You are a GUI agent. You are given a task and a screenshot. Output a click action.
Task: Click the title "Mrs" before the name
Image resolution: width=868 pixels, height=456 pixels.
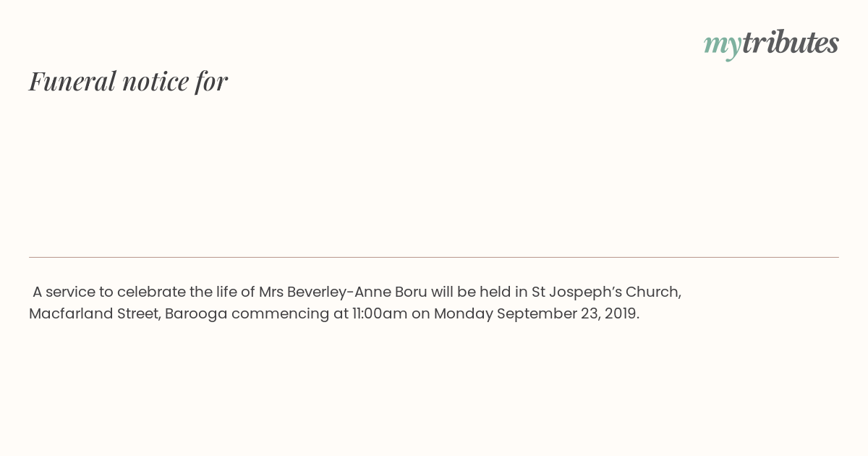271,292
